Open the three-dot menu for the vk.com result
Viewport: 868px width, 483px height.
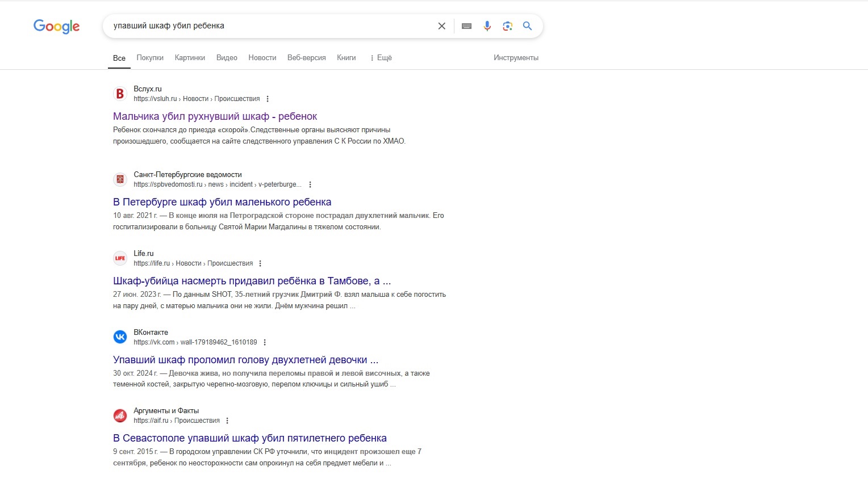(265, 342)
